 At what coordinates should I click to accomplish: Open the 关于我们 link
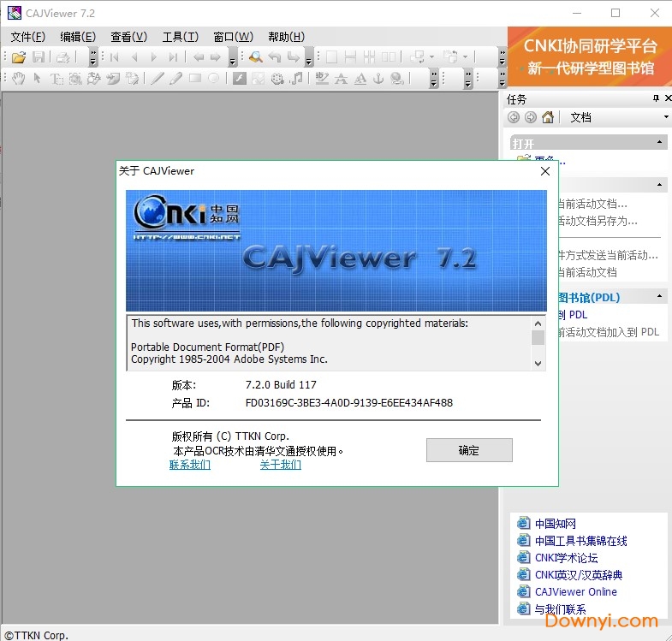click(x=280, y=465)
